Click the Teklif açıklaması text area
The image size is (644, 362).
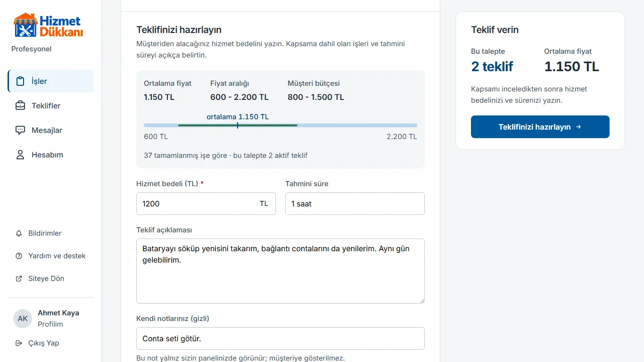(x=281, y=271)
